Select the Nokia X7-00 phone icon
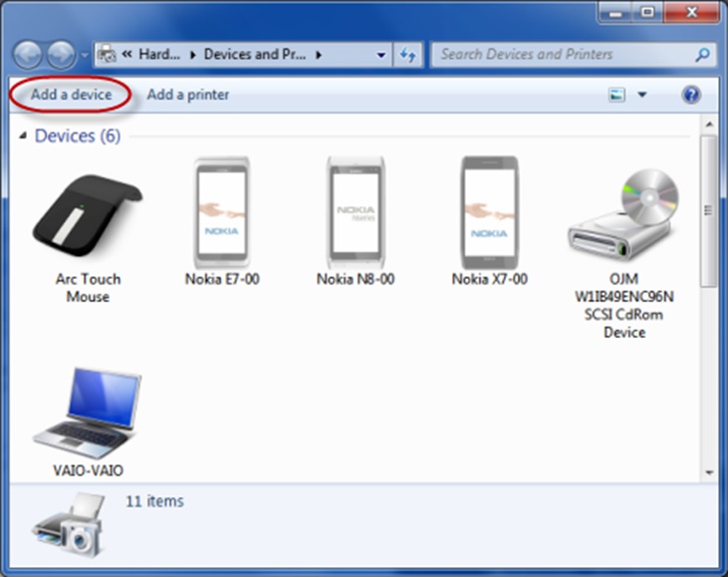The width and height of the screenshot is (728, 577). click(489, 213)
